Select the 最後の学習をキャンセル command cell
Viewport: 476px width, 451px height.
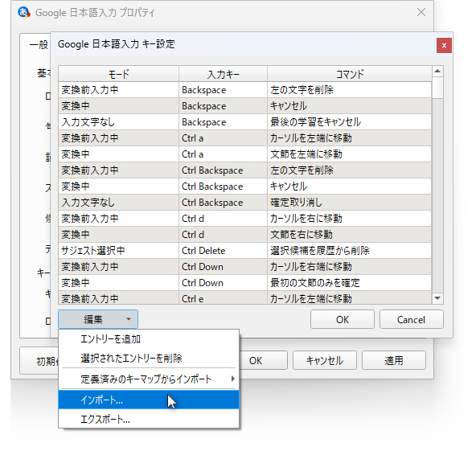350,122
